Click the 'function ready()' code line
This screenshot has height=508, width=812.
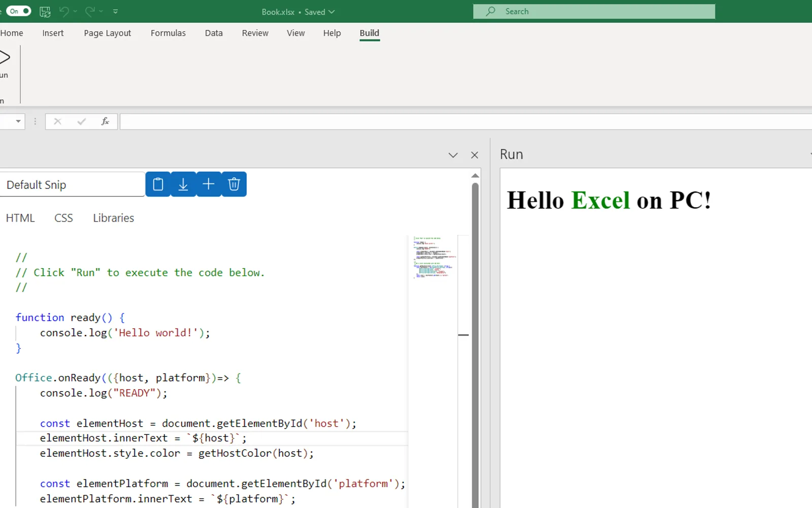[70, 317]
